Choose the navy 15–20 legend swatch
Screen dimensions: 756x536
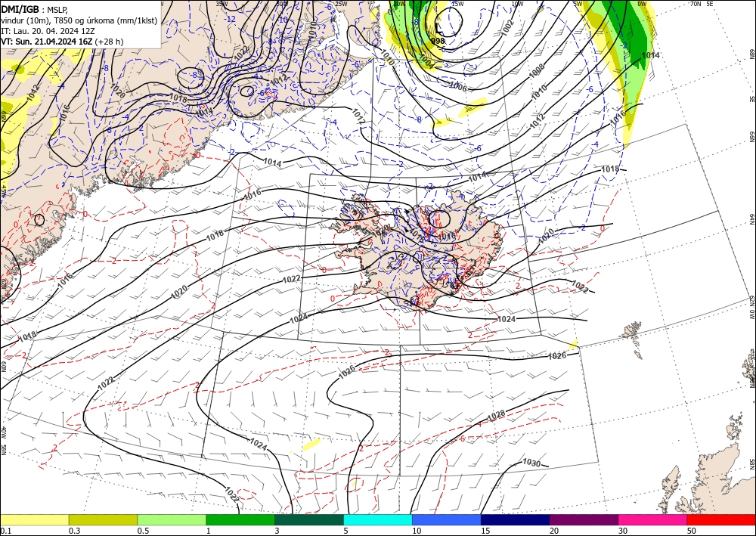[x=516, y=519]
